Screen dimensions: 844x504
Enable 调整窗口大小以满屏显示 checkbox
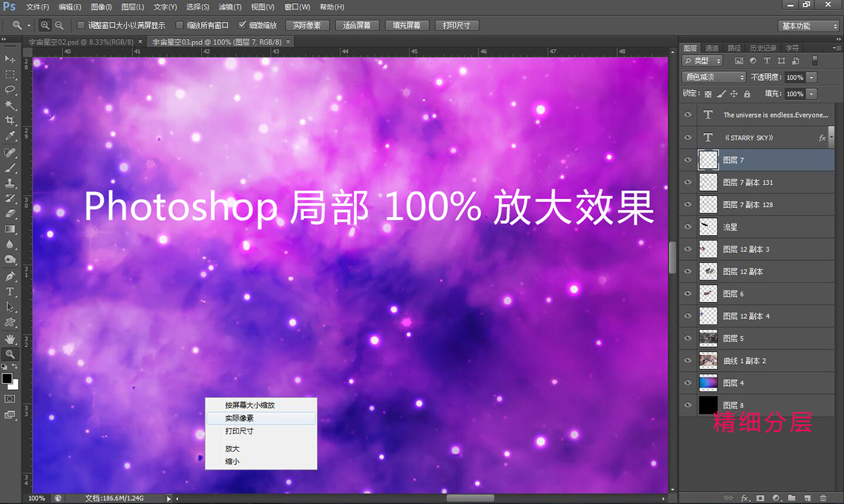81,26
